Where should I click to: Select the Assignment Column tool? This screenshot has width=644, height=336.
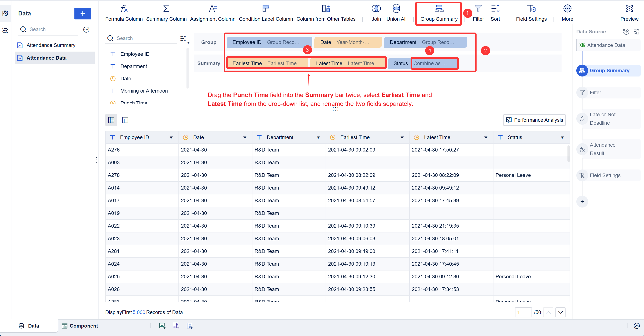coord(213,12)
